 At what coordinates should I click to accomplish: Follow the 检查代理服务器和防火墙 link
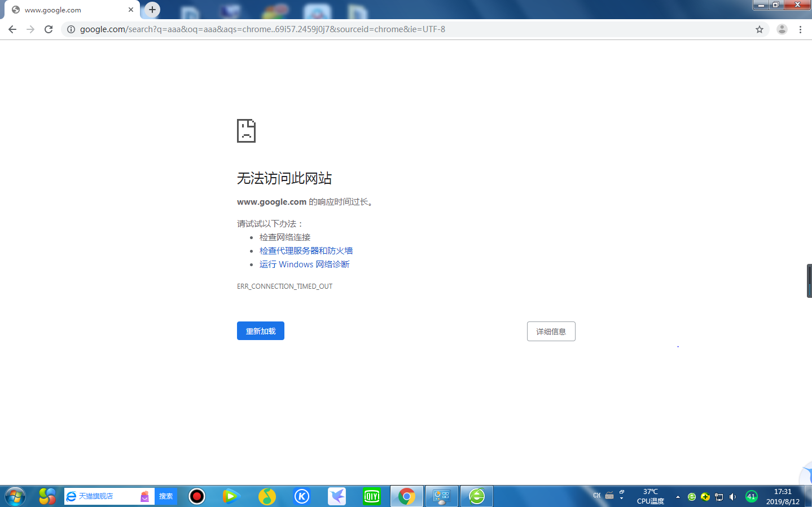(x=306, y=250)
